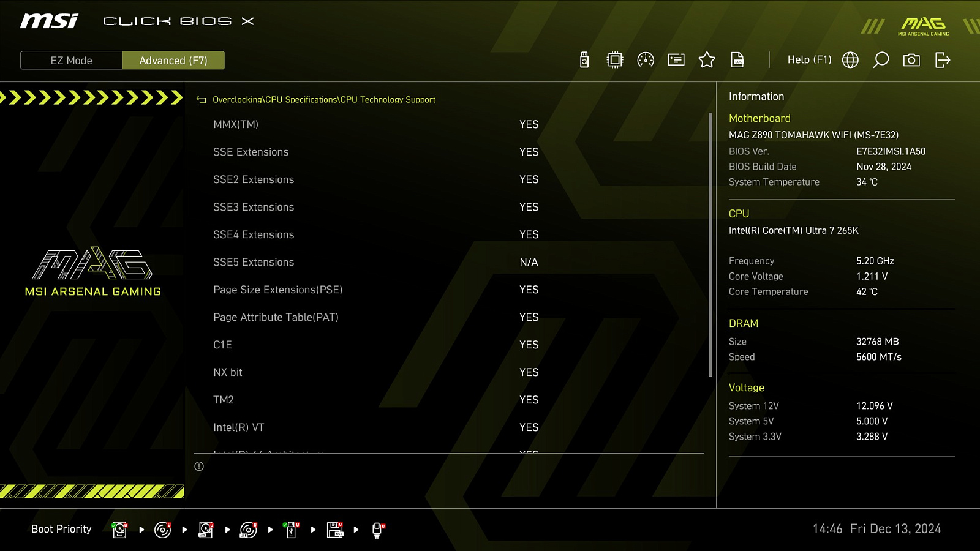
Task: Click the clock showing 14:46 Fri Dec 13, 2024
Action: tap(877, 529)
